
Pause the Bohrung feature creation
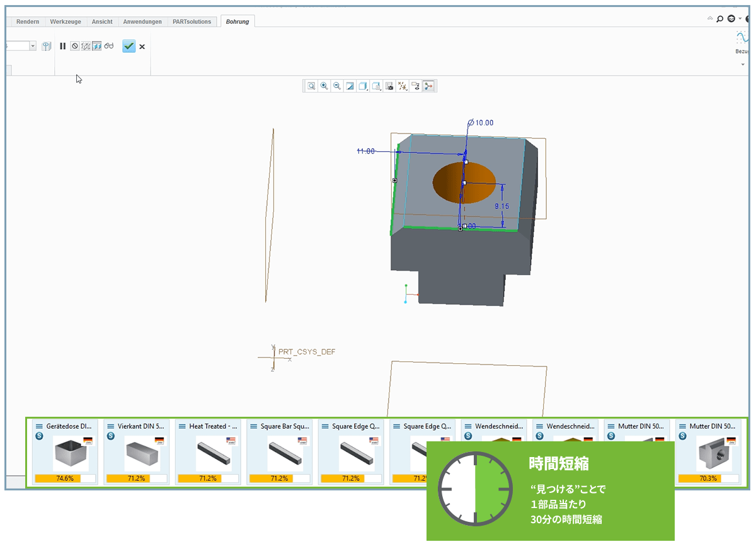(62, 46)
